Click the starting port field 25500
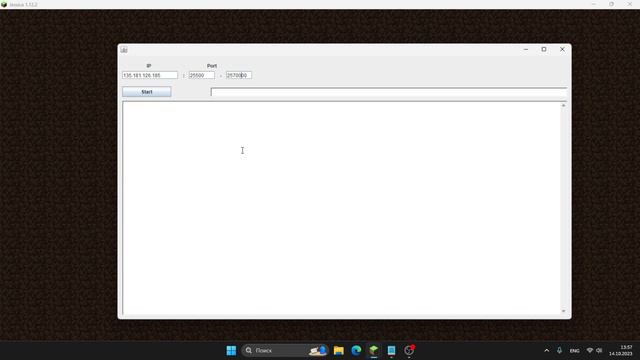Image resolution: width=640 pixels, height=360 pixels. coord(202,75)
